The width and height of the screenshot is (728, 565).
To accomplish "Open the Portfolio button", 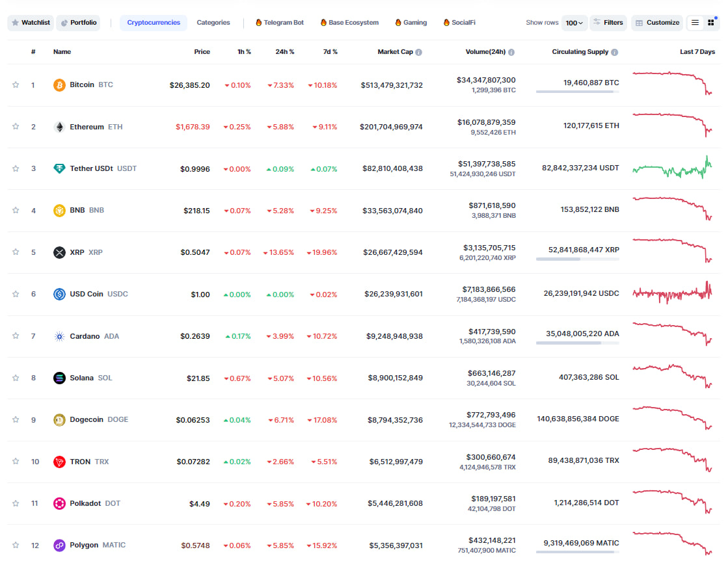I will point(79,22).
